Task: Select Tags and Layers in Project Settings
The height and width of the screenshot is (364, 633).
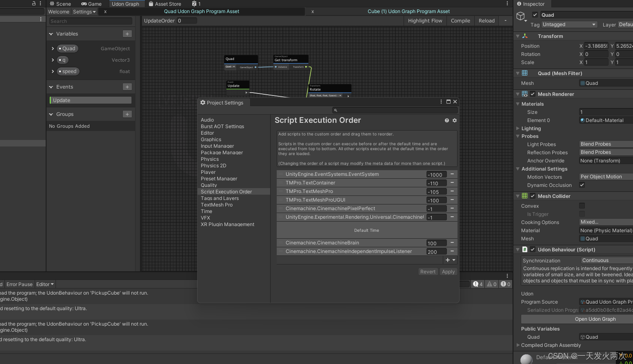Action: (220, 198)
